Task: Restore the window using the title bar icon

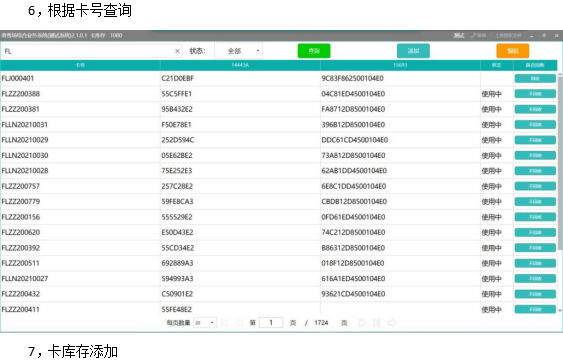Action: point(544,35)
